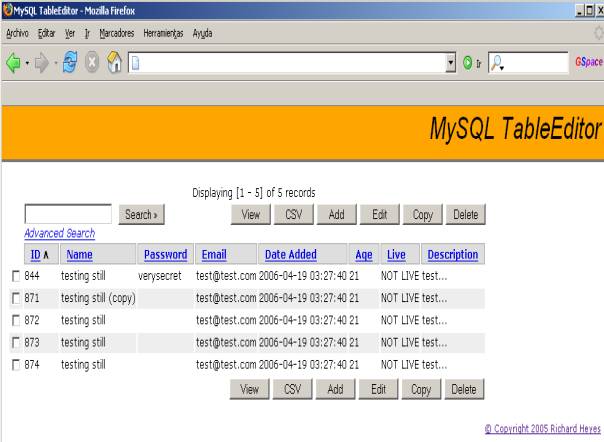Check the box for record 871
The width and height of the screenshot is (604, 442).
(16, 298)
